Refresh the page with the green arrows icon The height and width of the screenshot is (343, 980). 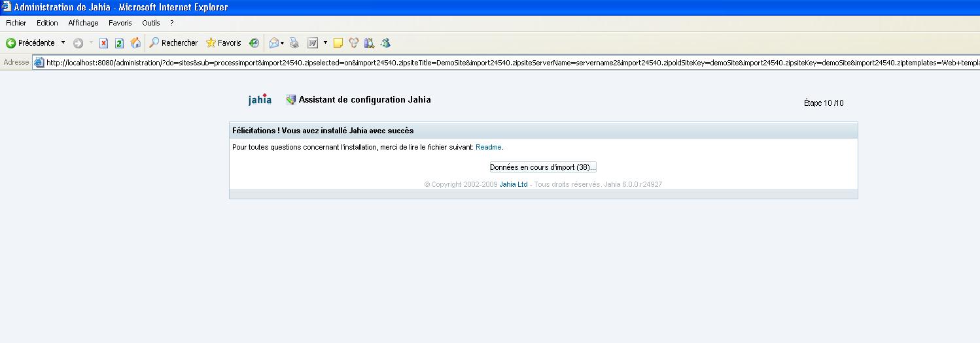[x=119, y=43]
